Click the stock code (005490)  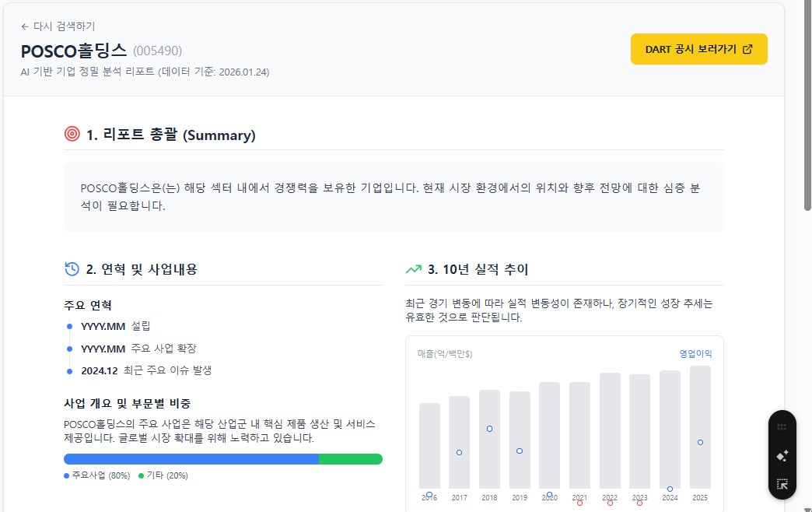tap(157, 51)
